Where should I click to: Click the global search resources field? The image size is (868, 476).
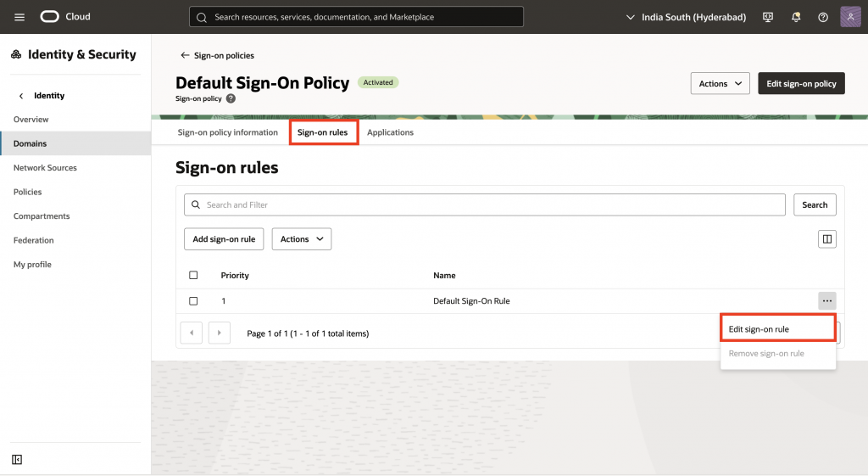point(356,17)
